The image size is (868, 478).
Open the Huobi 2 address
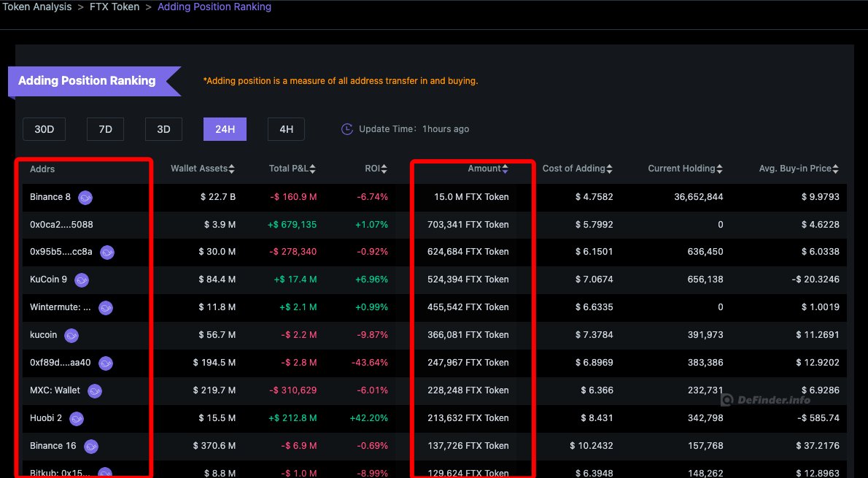(46, 417)
